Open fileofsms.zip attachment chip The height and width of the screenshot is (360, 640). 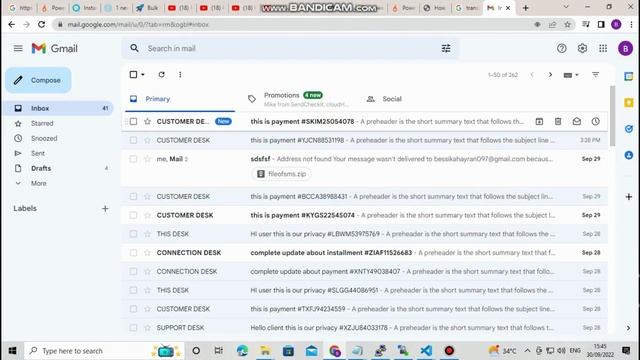coord(281,174)
